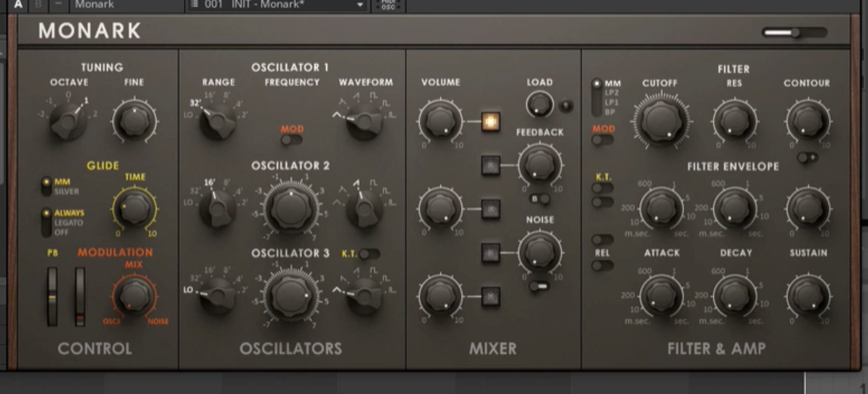Click the Monark instrument name field
Image resolution: width=868 pixels, height=394 pixels.
(126, 5)
